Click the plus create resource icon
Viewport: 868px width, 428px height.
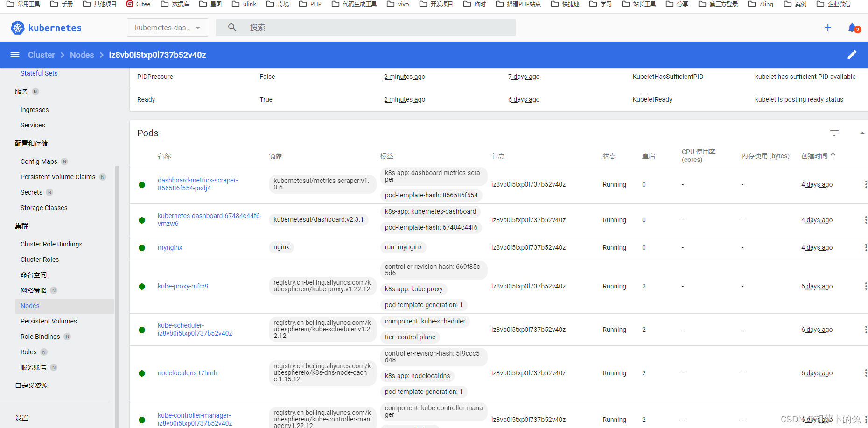click(828, 28)
